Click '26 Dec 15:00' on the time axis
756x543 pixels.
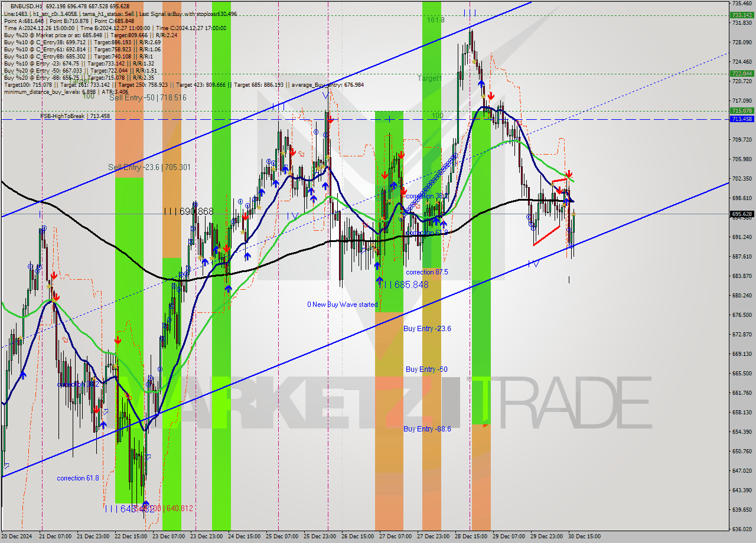[x=357, y=537]
